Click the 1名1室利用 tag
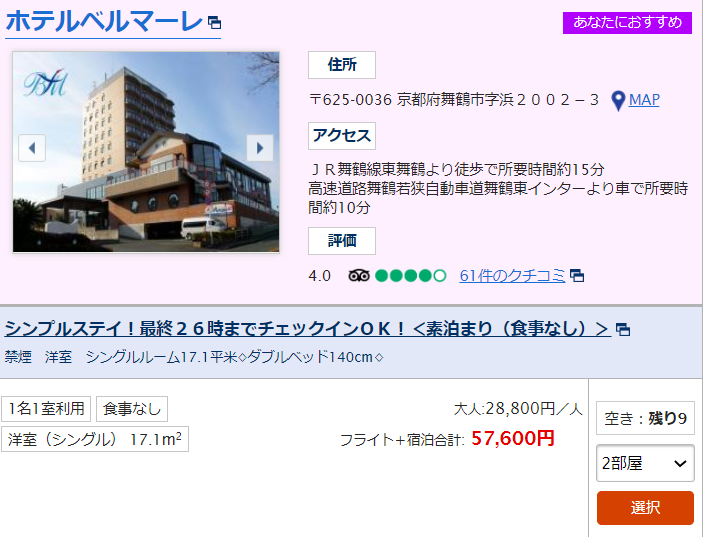Screen dimensions: 703x537 46,409
